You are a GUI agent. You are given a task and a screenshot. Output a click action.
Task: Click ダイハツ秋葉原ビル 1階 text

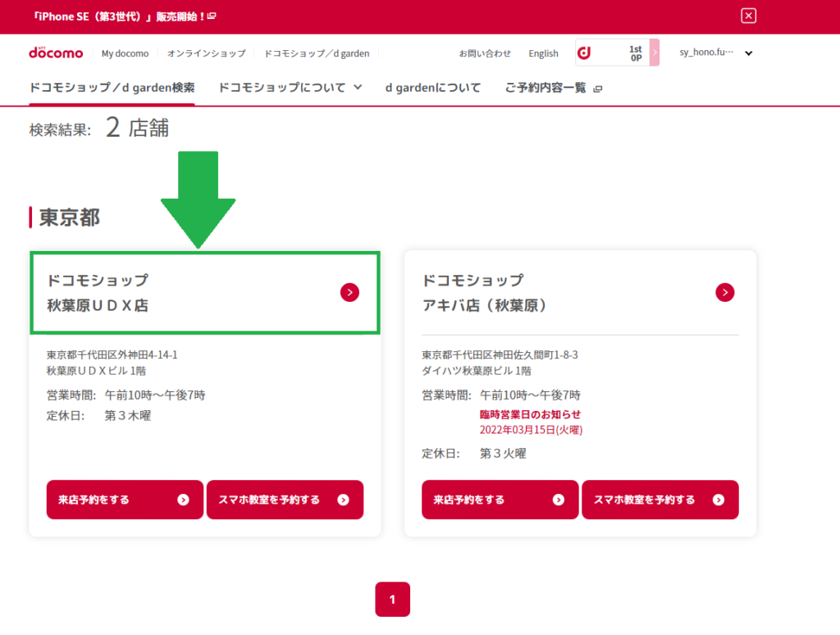[x=477, y=371]
